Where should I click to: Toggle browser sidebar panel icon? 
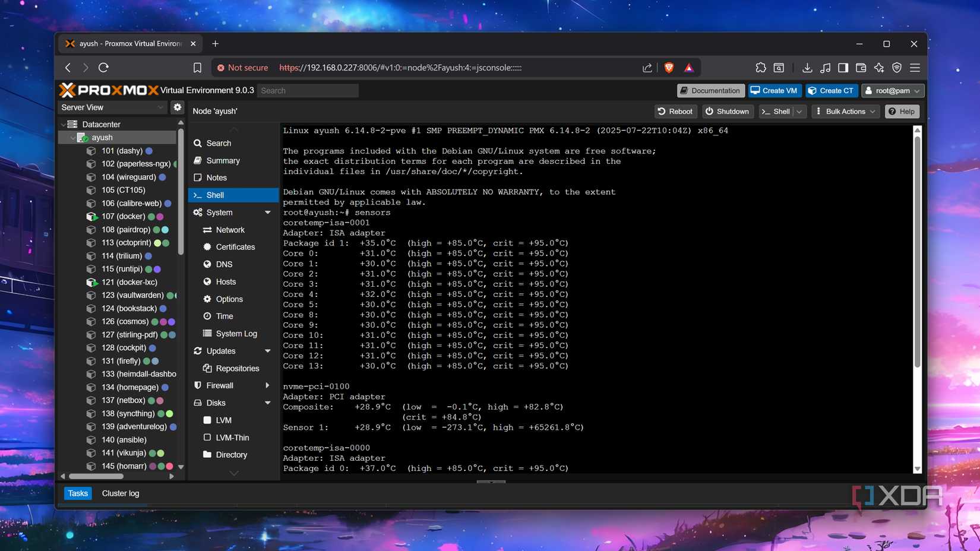[843, 68]
